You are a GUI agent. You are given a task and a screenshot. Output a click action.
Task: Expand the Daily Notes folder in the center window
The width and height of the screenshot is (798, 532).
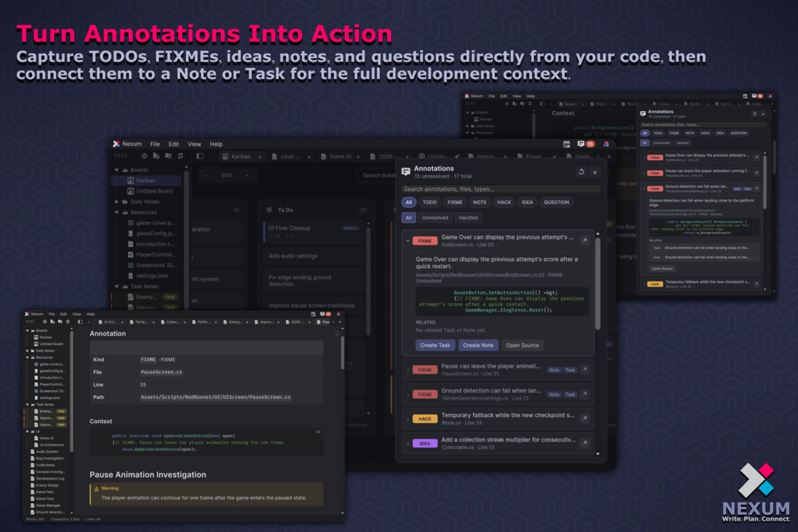(x=116, y=201)
